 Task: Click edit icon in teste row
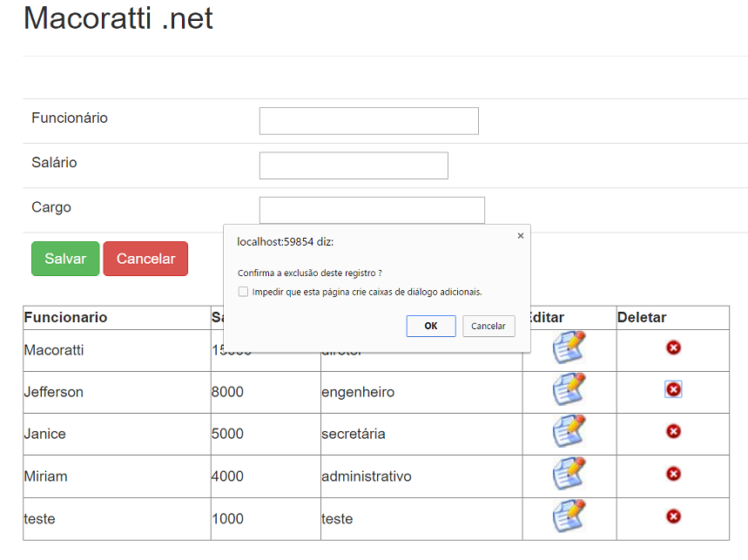point(569,516)
